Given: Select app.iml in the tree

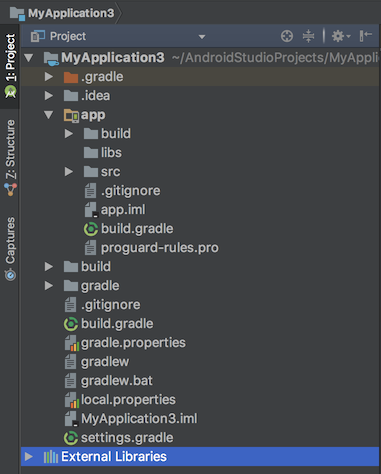Looking at the screenshot, I should click(x=123, y=210).
